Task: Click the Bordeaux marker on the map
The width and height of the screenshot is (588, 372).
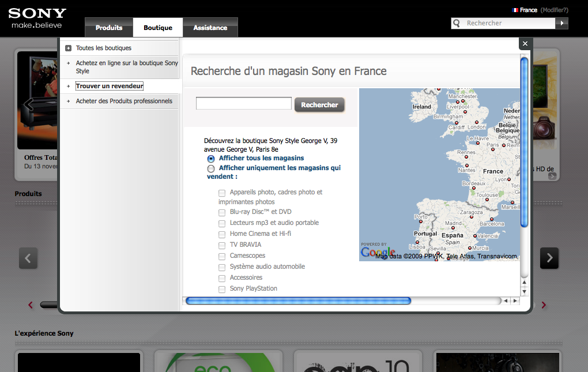Action: [x=474, y=188]
